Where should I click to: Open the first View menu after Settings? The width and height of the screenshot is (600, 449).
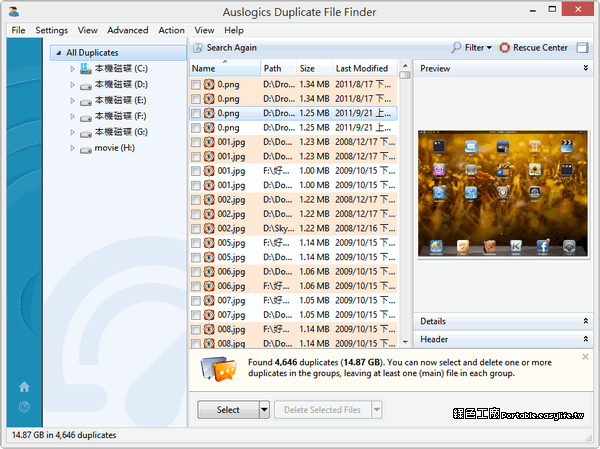88,30
